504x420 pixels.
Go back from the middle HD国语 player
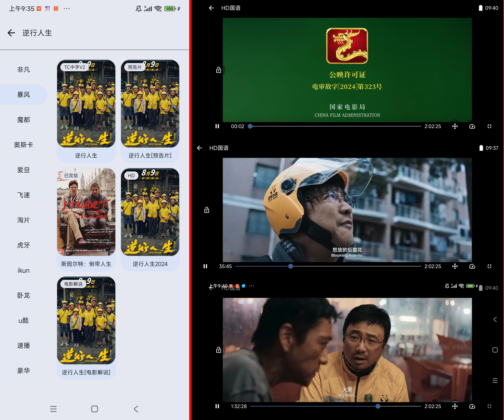(199, 148)
